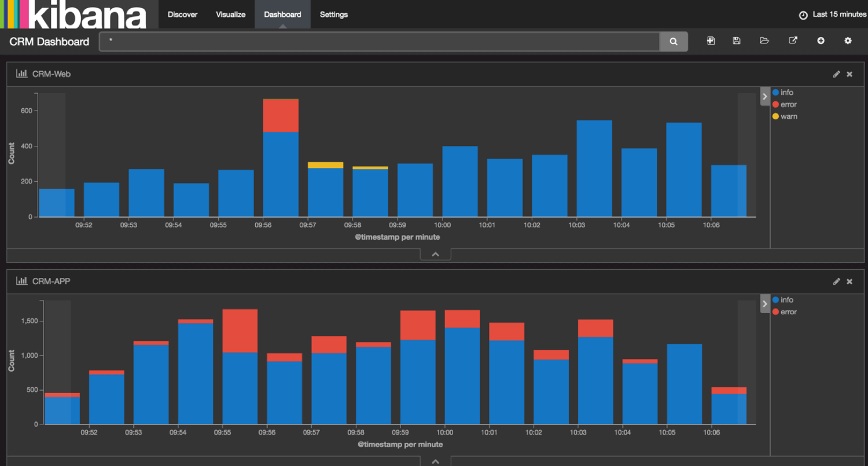
Task: Open a saved dashboard via the load icon
Action: 764,41
